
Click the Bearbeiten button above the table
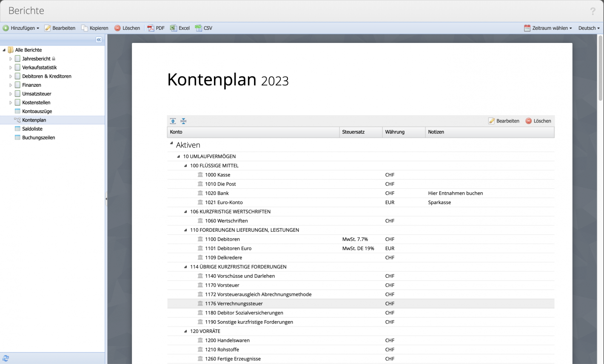click(x=504, y=121)
